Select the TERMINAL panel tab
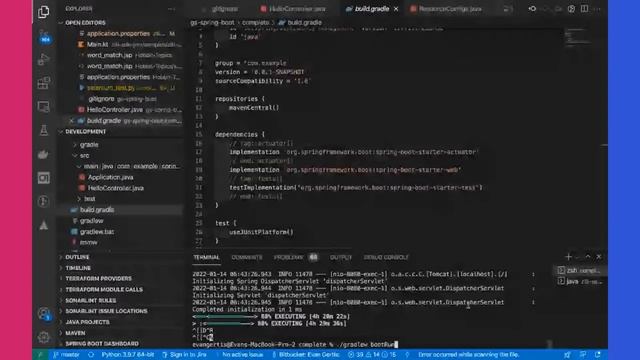This screenshot has height=360, width=640. coord(207,258)
